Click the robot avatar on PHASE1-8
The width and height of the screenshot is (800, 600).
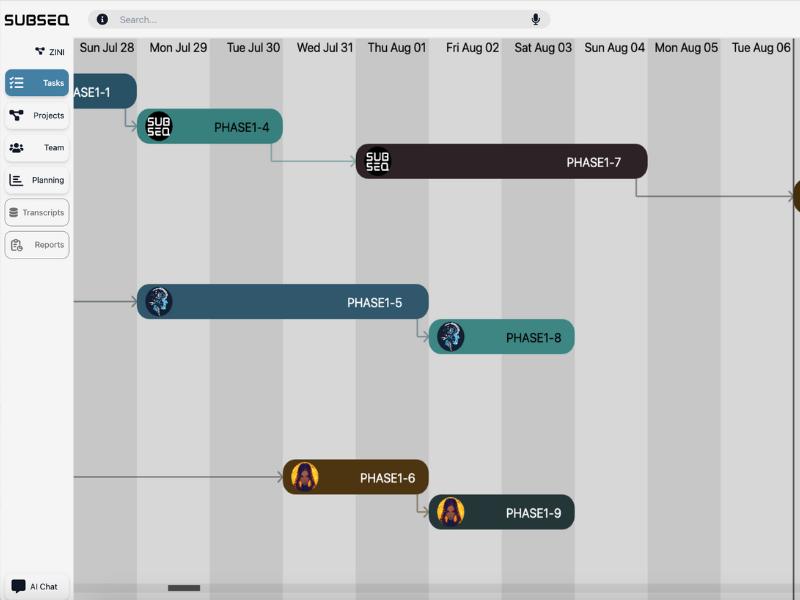(x=451, y=337)
